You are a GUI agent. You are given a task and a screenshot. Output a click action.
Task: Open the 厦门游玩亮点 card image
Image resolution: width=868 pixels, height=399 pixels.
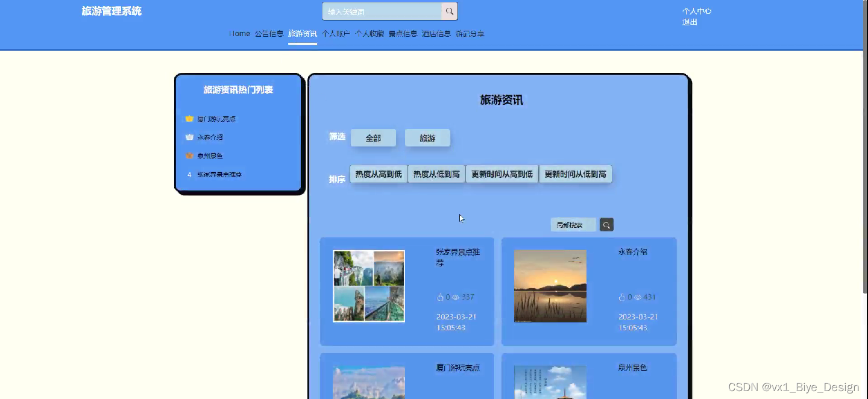tap(369, 382)
